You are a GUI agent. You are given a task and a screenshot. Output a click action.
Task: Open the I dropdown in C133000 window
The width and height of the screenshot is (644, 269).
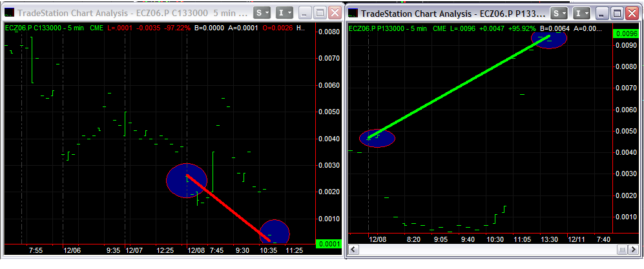tap(285, 13)
